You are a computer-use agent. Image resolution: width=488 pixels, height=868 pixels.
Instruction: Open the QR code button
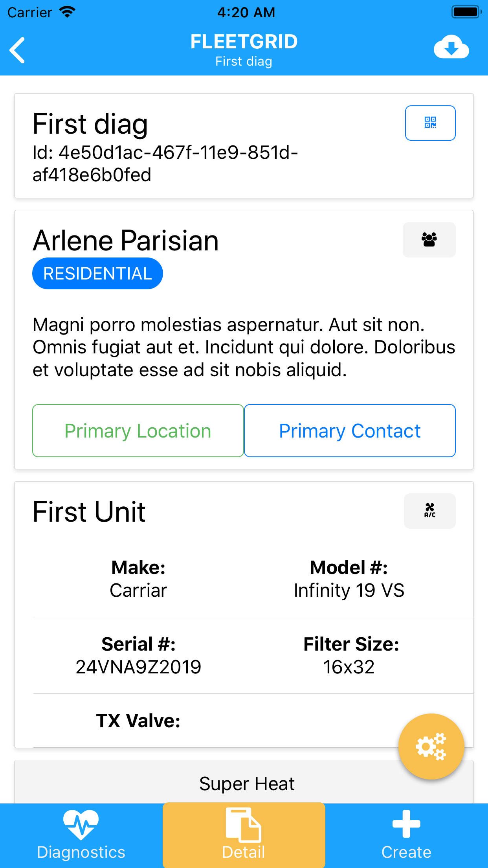(430, 123)
